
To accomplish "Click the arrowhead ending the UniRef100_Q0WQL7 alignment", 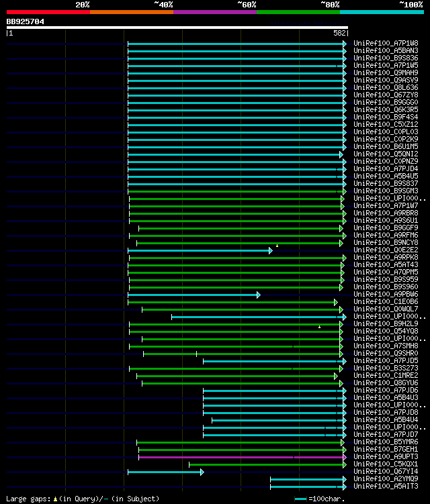I will point(341,310).
